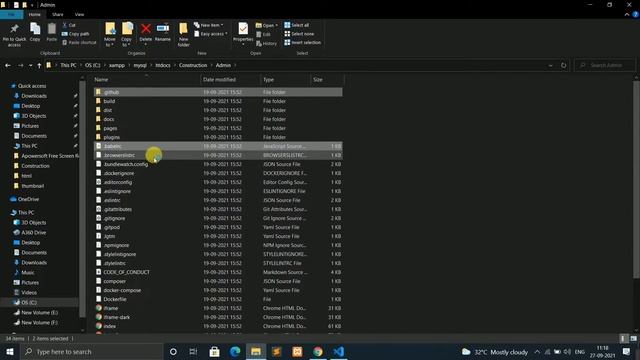Screen dimensions: 640x360
Task: Click Type here to search box
Action: coord(92,351)
